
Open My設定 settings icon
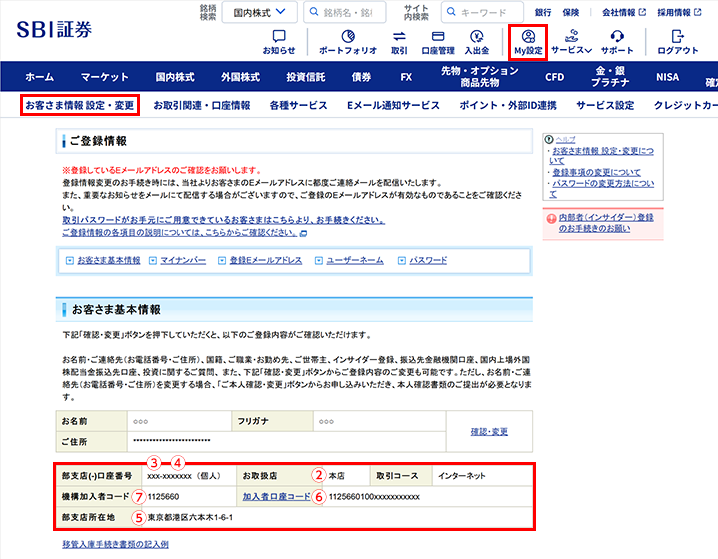click(x=528, y=42)
